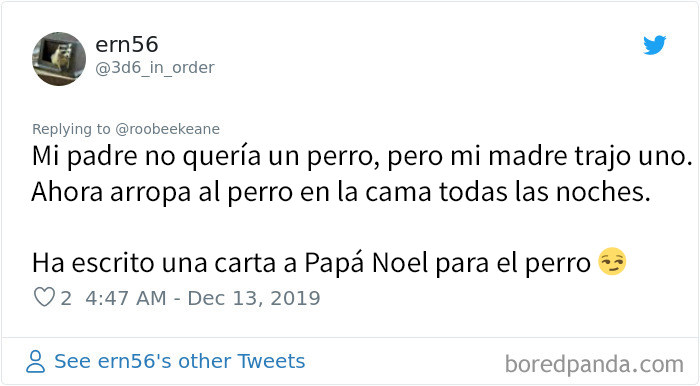Open the @3d6_in_order handle
The width and height of the screenshot is (700, 386).
pos(155,68)
